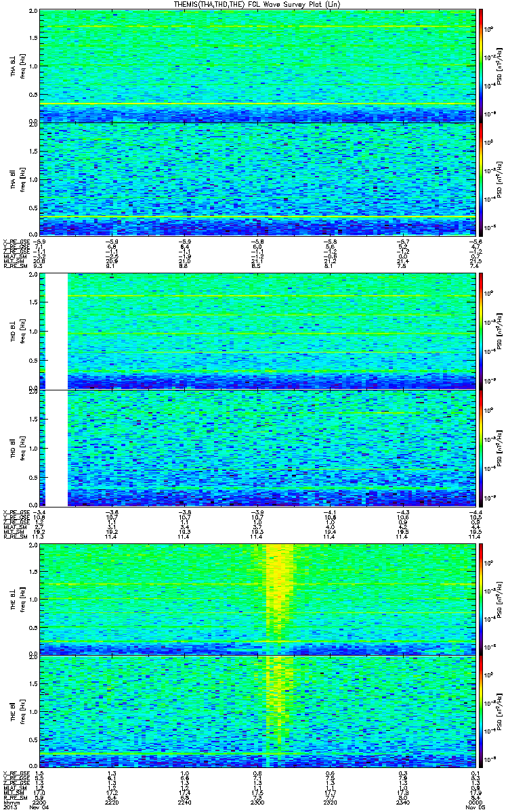Screen dimensions: 508x812
Task: Click the 'THD B⊥ freq [Hz]' axis label
Action: 17,332
